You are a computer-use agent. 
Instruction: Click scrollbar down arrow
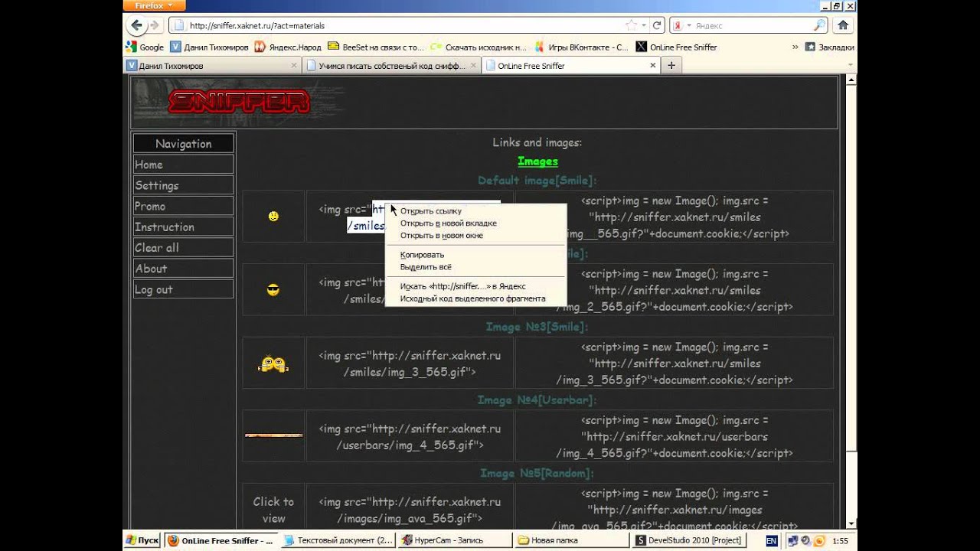(x=851, y=522)
